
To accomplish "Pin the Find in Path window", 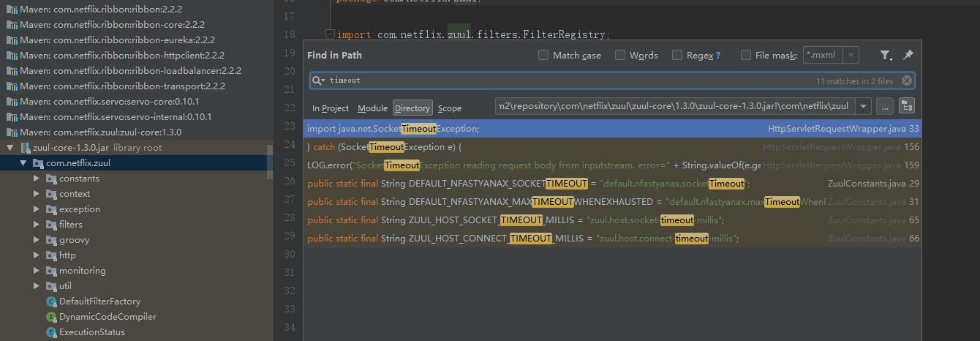I will point(908,55).
